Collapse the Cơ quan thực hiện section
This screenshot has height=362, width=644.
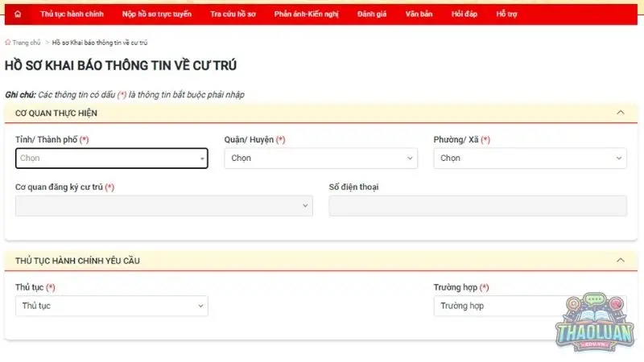point(621,113)
